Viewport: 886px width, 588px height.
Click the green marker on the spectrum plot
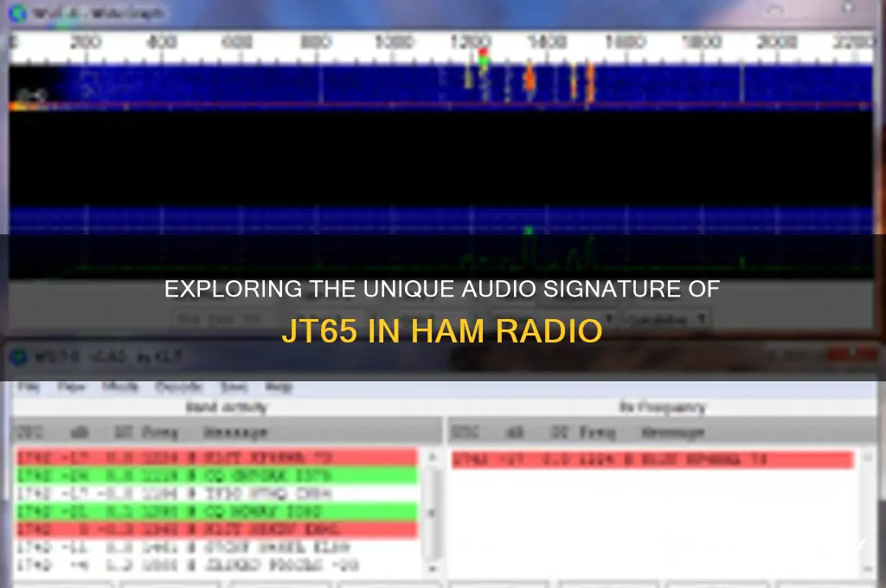529,230
